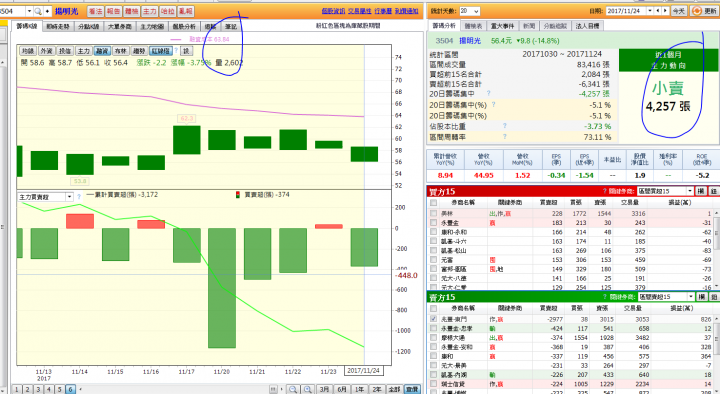Click the 說 button in the chart toolbar
Screen dimensions: 720x394
click(186, 51)
